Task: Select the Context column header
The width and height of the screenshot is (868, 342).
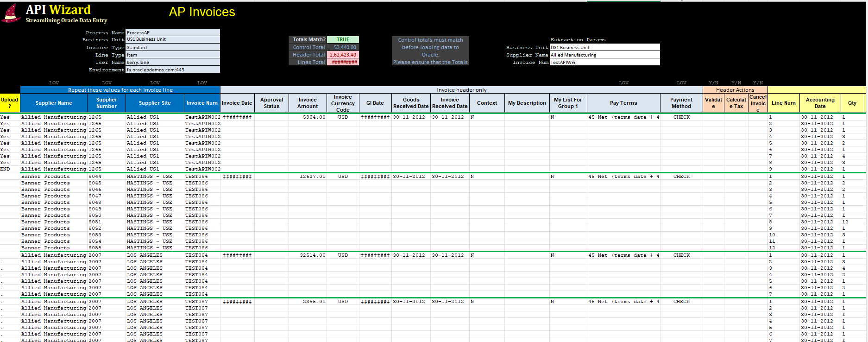Action: coord(487,103)
